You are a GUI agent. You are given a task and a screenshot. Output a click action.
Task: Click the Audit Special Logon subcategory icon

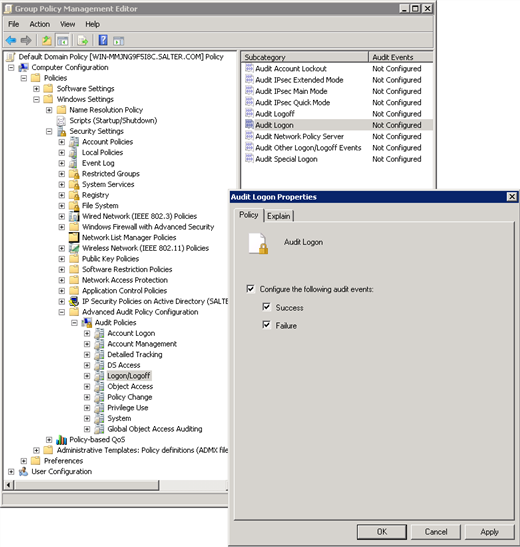pos(249,159)
